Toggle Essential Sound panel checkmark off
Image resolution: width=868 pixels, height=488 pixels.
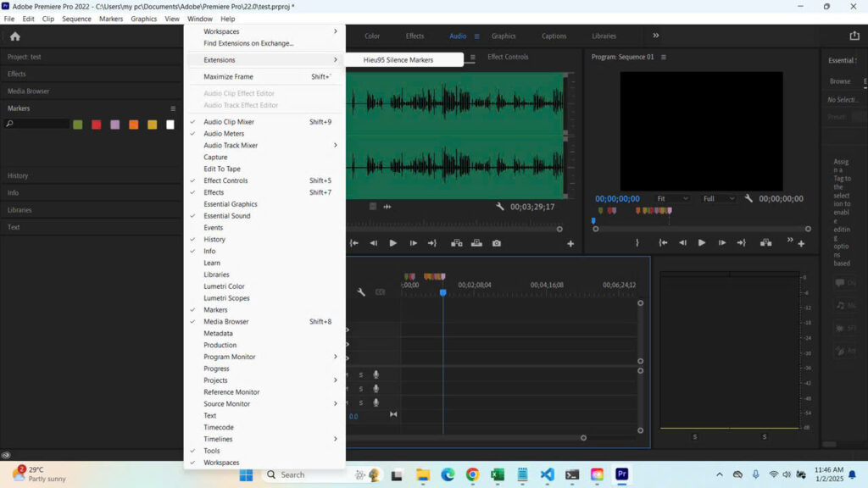[226, 216]
